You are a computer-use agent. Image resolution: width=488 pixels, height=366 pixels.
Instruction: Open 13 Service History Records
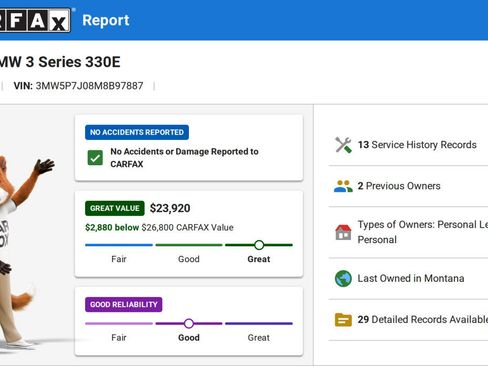(x=417, y=145)
